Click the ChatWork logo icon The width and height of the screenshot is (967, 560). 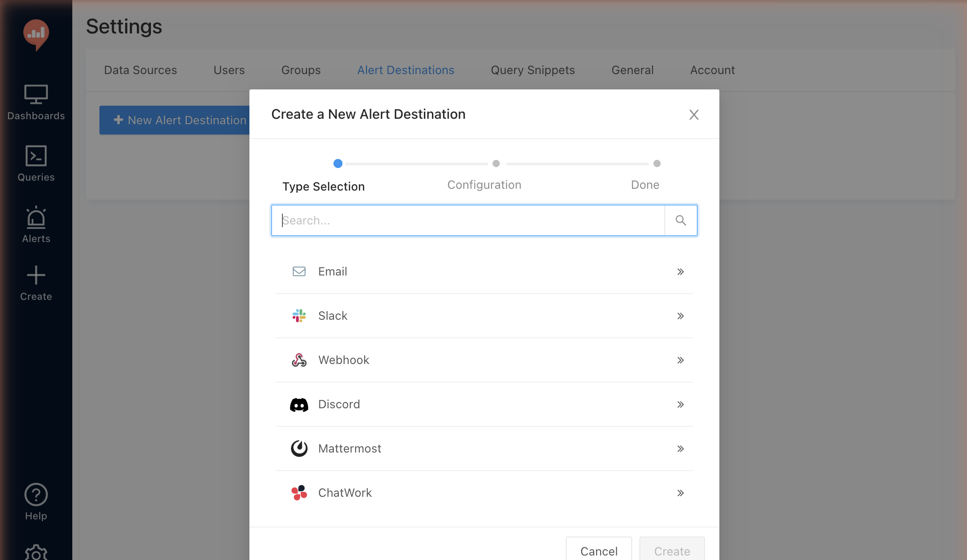pyautogui.click(x=299, y=493)
